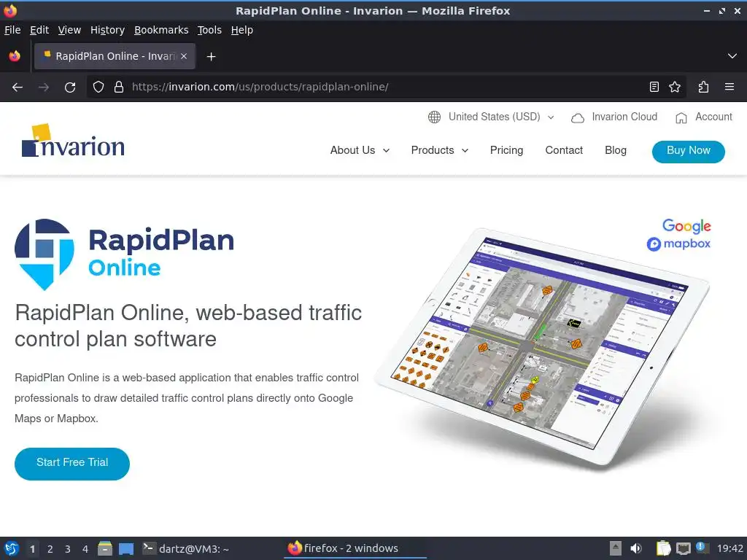Open the Help menu
The width and height of the screenshot is (747, 560).
tap(242, 30)
